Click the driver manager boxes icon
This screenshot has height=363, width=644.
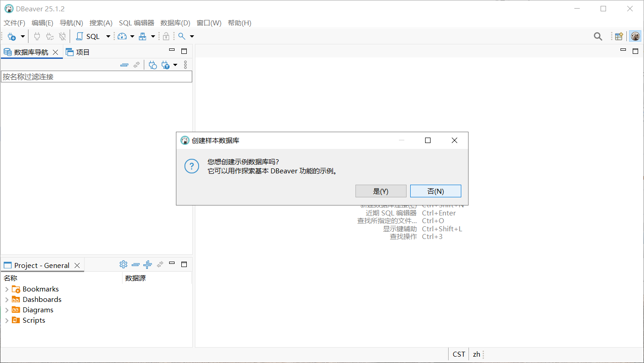142,37
